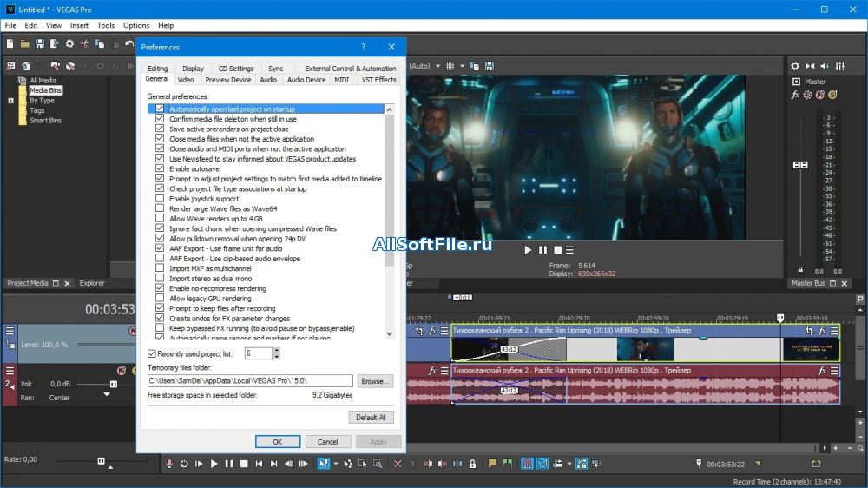Toggle Confirm media file deletion checkbox

pos(160,119)
